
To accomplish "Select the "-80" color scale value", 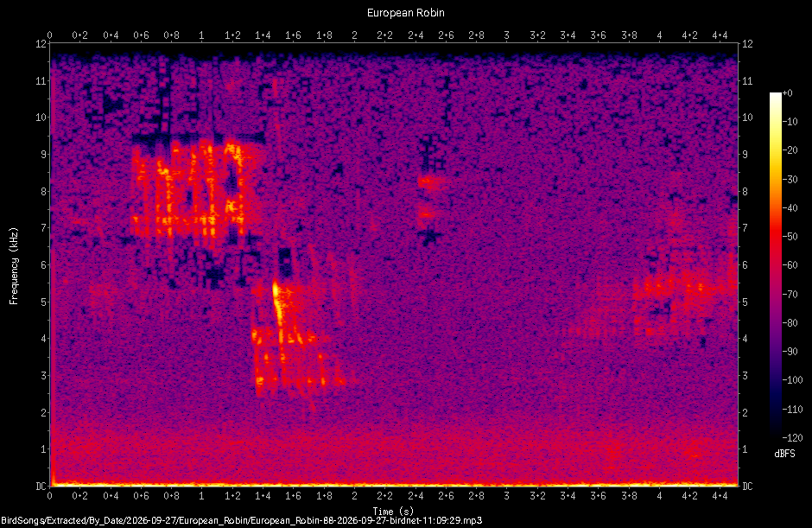I will point(790,323).
